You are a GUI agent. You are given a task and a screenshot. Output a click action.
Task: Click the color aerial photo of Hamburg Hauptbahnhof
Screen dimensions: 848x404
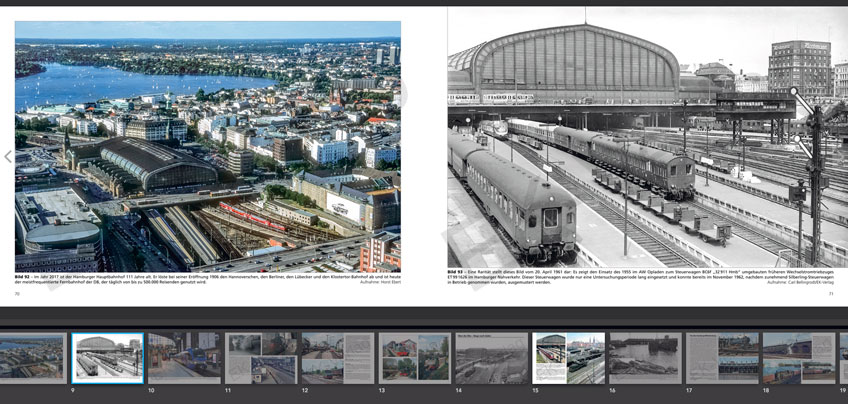point(208,146)
